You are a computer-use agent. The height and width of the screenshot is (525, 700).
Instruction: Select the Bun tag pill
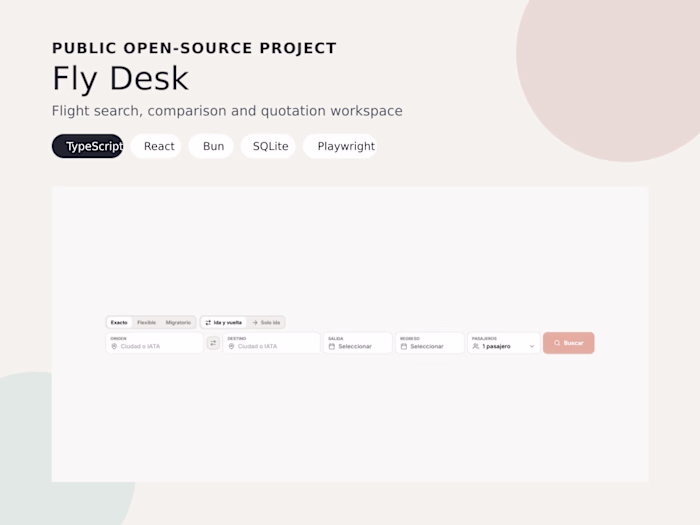click(x=211, y=146)
